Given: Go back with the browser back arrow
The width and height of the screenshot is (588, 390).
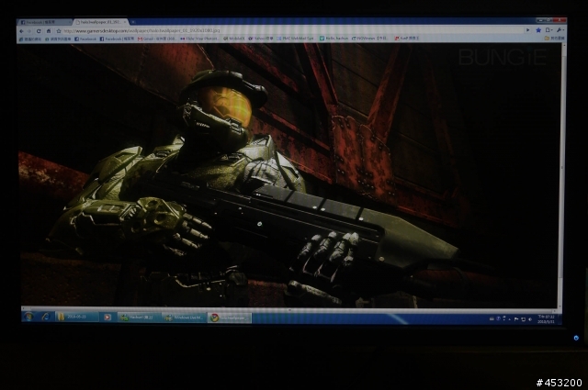Looking at the screenshot, I should click(21, 31).
